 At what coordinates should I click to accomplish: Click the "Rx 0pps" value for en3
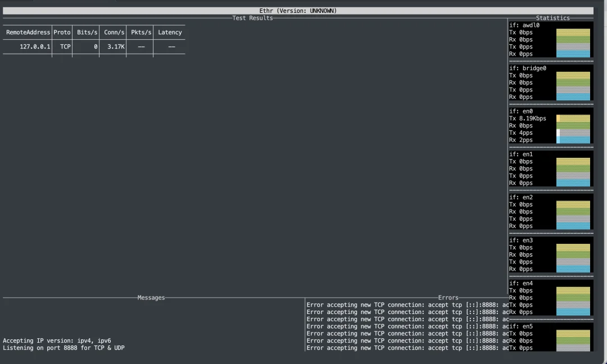pyautogui.click(x=520, y=269)
